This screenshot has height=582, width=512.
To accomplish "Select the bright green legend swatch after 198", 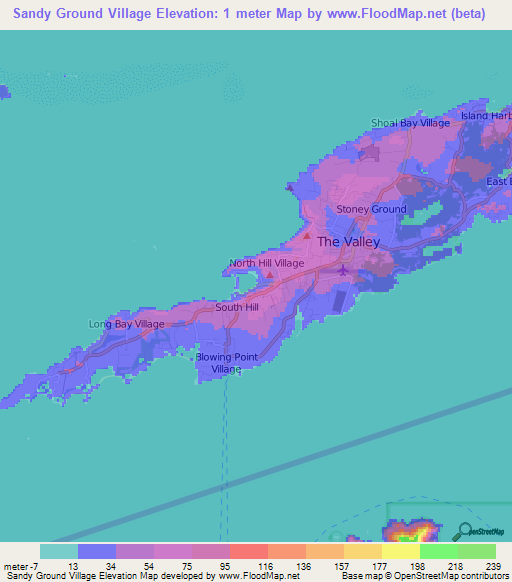I will (439, 552).
